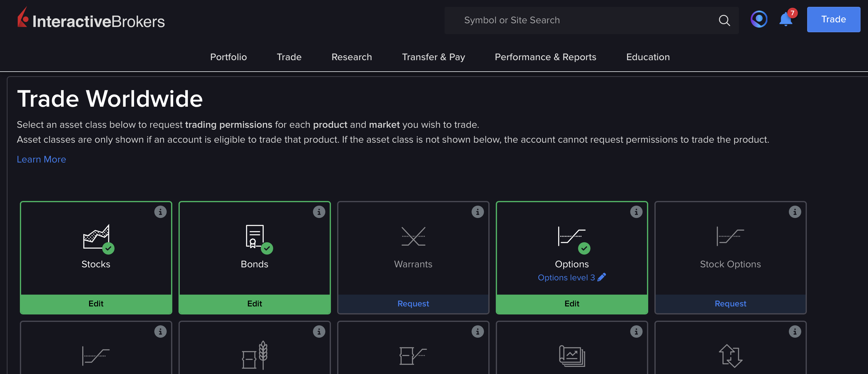Screen dimensions: 868x374
Task: Click the Bonds certificate icon
Action: coord(254,236)
